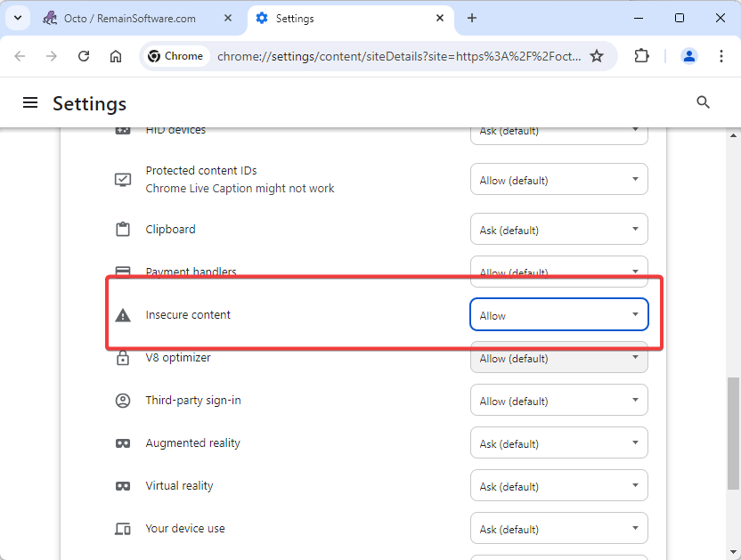Open the Virtual reality permission dropdown
Screen dimensions: 741x560
[x=558, y=485]
